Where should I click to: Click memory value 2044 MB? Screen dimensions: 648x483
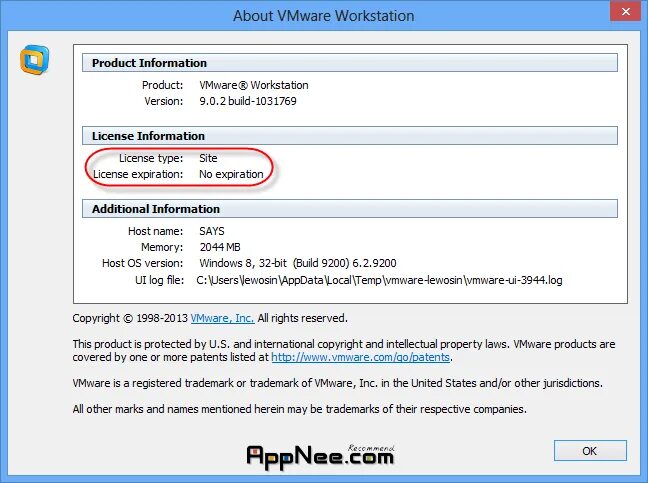(220, 247)
